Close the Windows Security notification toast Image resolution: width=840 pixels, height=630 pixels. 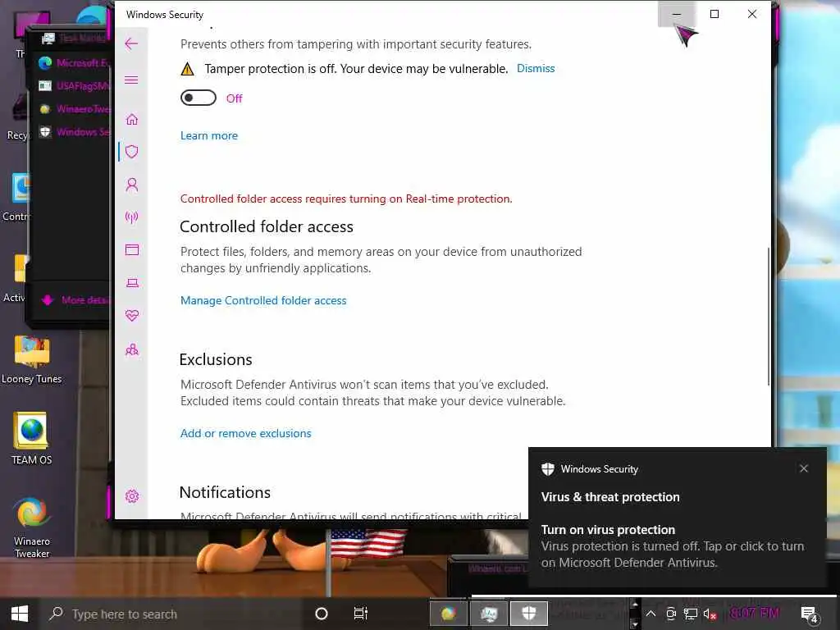pos(804,468)
